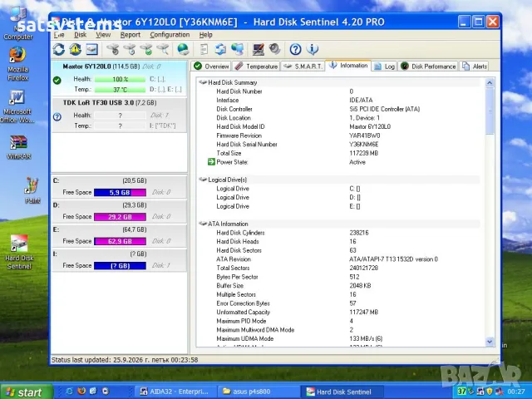Screen dimensions: 532x399
Task: Click the yellow warning alert toolbar icon
Action: [x=76, y=50]
